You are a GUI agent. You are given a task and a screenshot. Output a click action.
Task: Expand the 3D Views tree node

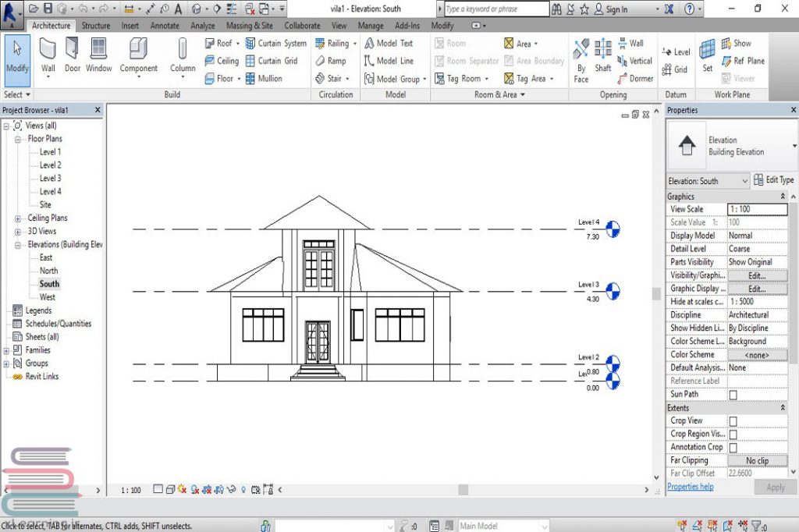click(18, 232)
